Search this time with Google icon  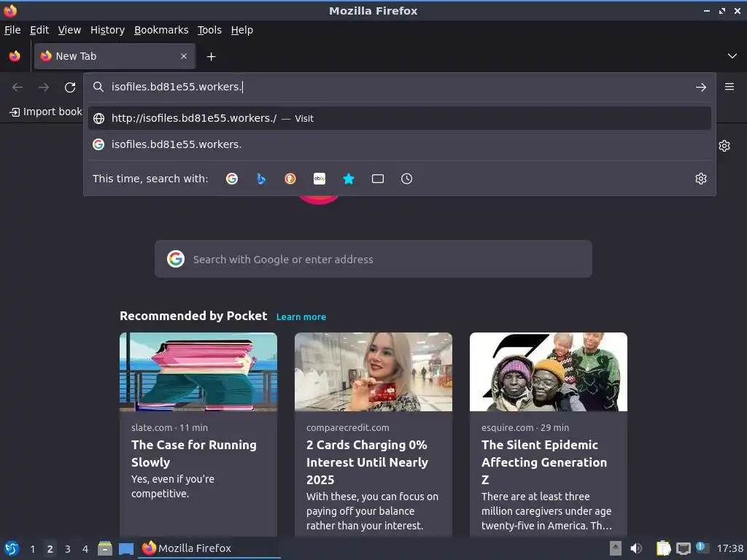click(232, 179)
